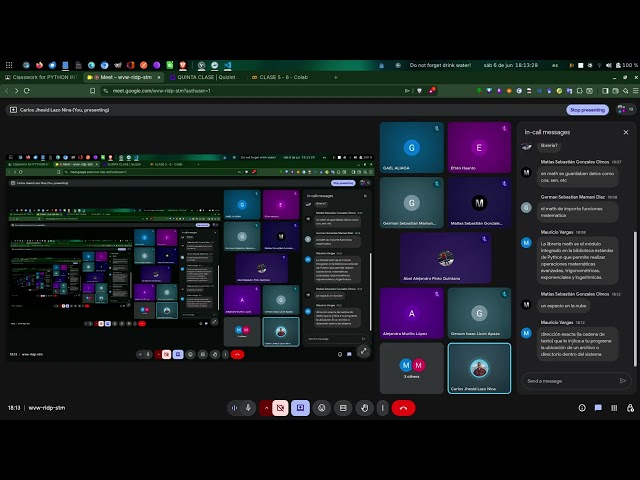Open activities icon in bottom bar
Viewport: 640px width, 480px height.
point(614,408)
